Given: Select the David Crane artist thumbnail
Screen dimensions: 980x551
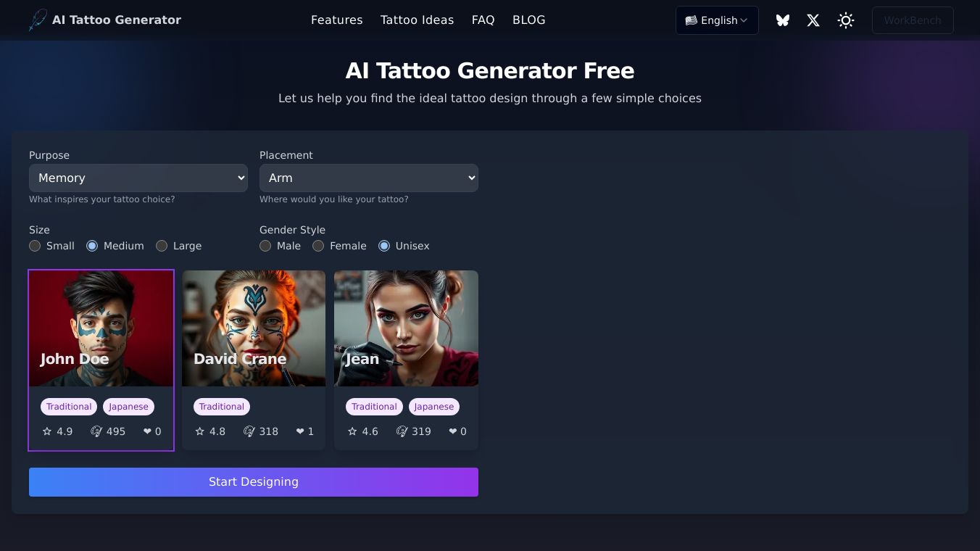Looking at the screenshot, I should tap(254, 328).
